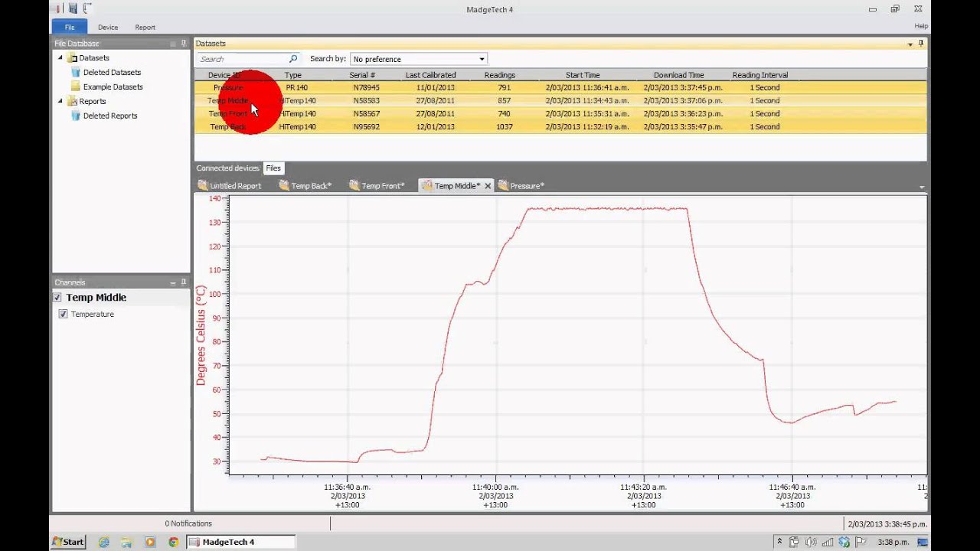This screenshot has height=551, width=980.
Task: Open the media player taskbar icon
Action: point(150,542)
